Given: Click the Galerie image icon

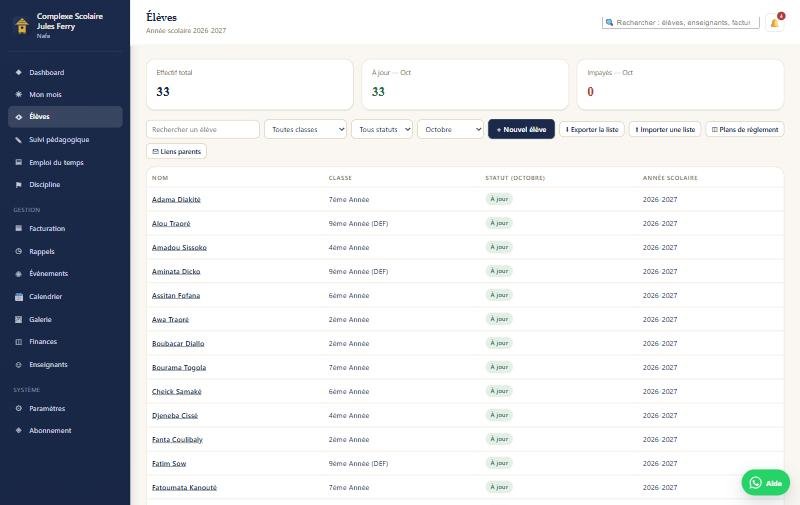Looking at the screenshot, I should (19, 319).
